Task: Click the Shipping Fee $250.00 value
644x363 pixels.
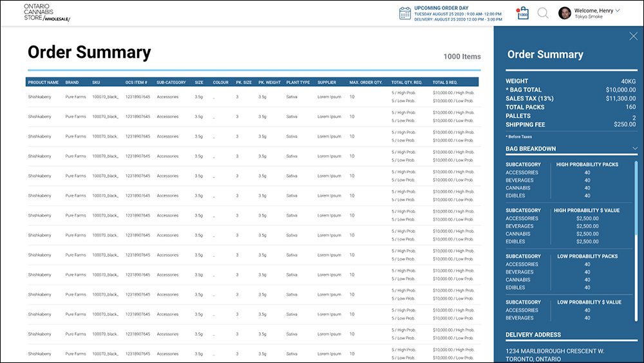Action: click(x=625, y=124)
